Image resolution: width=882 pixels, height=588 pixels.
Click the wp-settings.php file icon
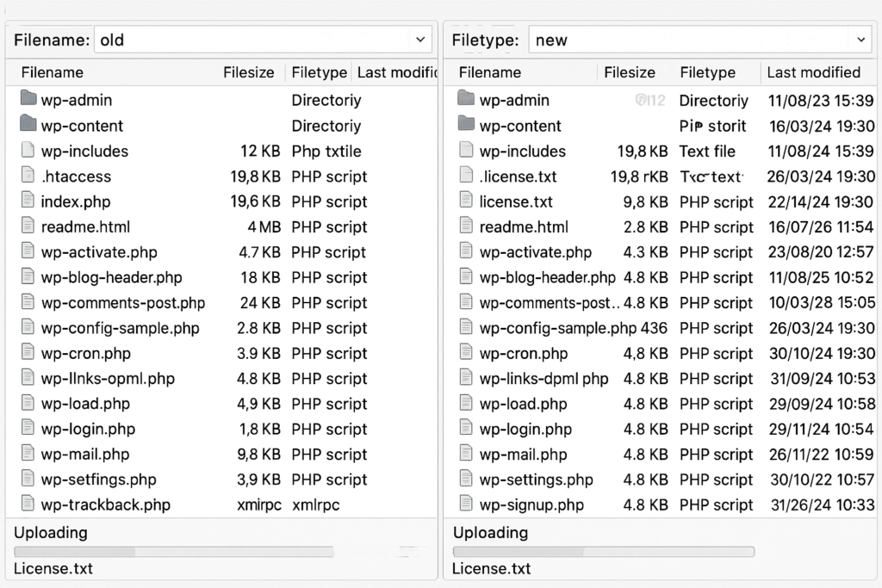[x=466, y=479]
